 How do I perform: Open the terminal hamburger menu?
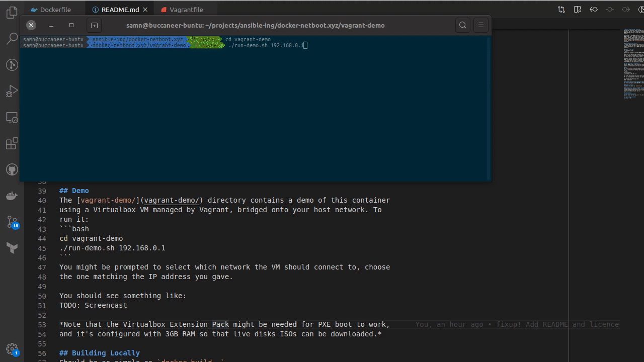click(480, 25)
